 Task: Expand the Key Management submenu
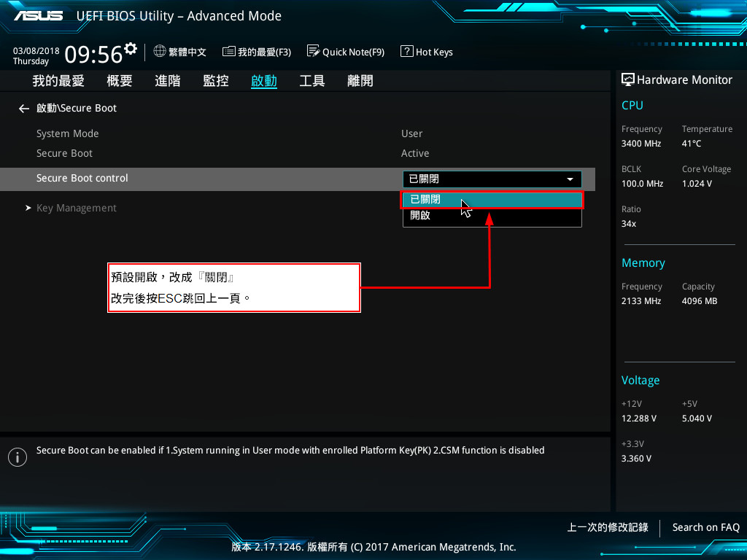(x=76, y=208)
